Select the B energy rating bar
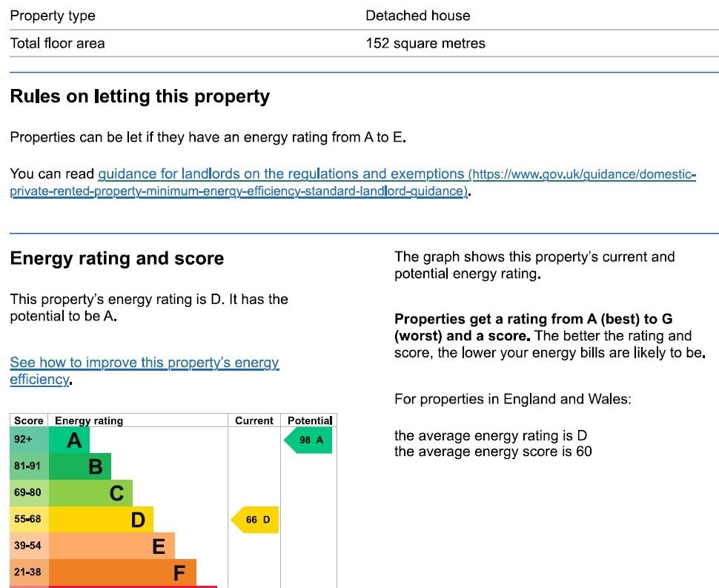 [80, 466]
